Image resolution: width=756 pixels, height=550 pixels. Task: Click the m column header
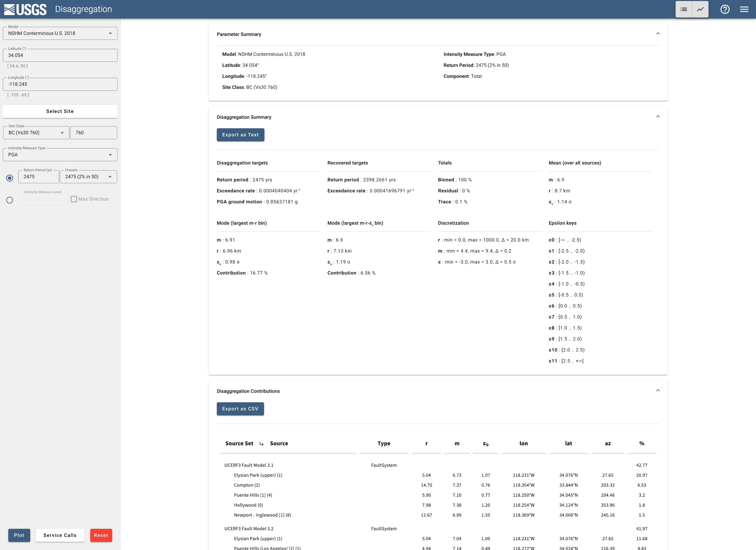[x=457, y=444]
